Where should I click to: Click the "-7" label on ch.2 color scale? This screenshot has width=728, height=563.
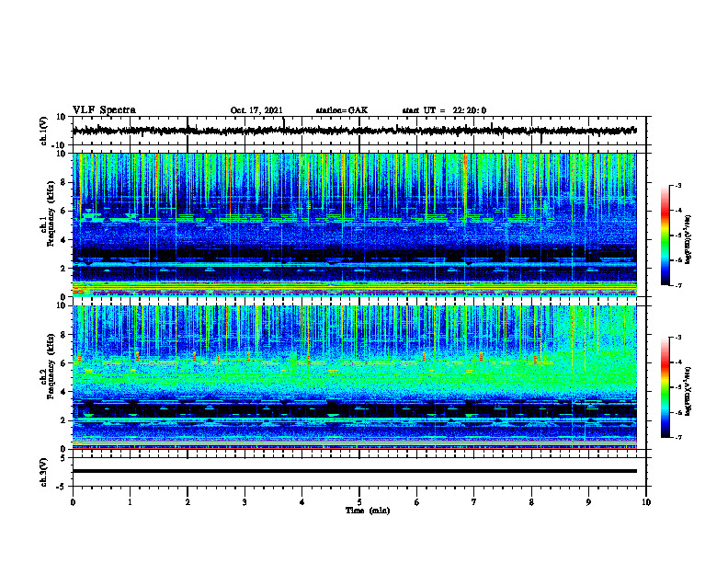pos(678,437)
